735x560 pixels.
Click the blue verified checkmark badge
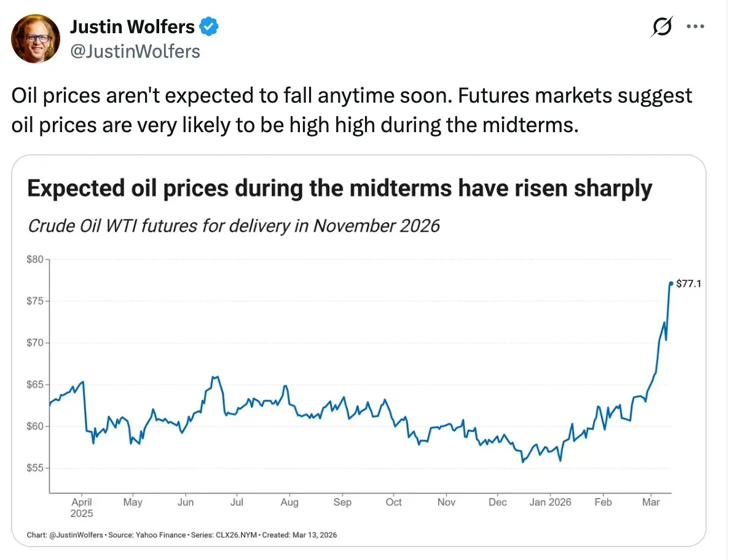tap(209, 27)
